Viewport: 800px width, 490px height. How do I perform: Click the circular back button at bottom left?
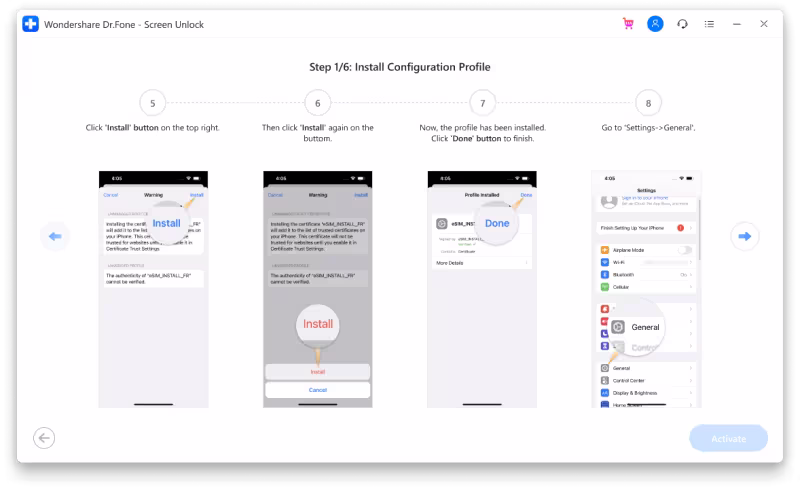point(44,438)
